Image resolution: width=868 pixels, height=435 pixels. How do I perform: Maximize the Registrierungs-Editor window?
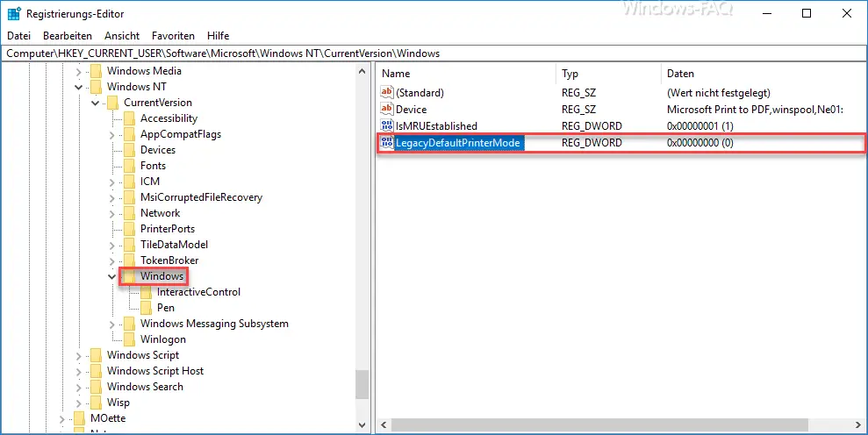point(807,14)
